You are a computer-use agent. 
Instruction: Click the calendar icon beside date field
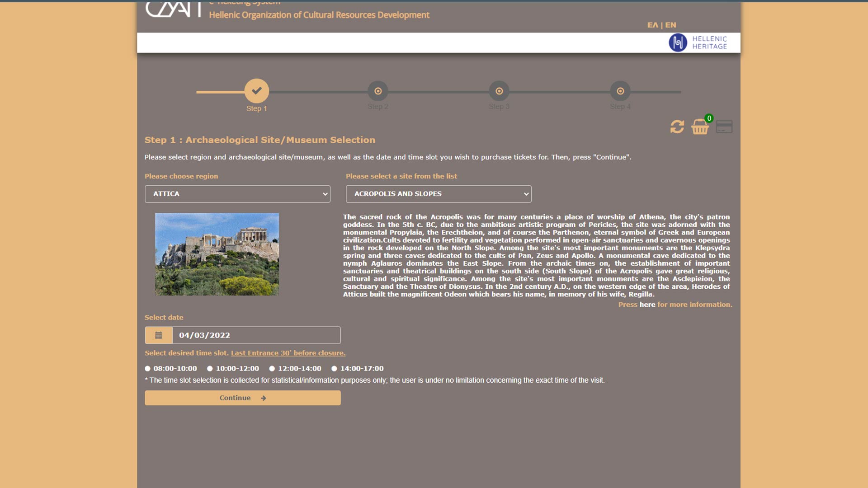click(x=159, y=335)
